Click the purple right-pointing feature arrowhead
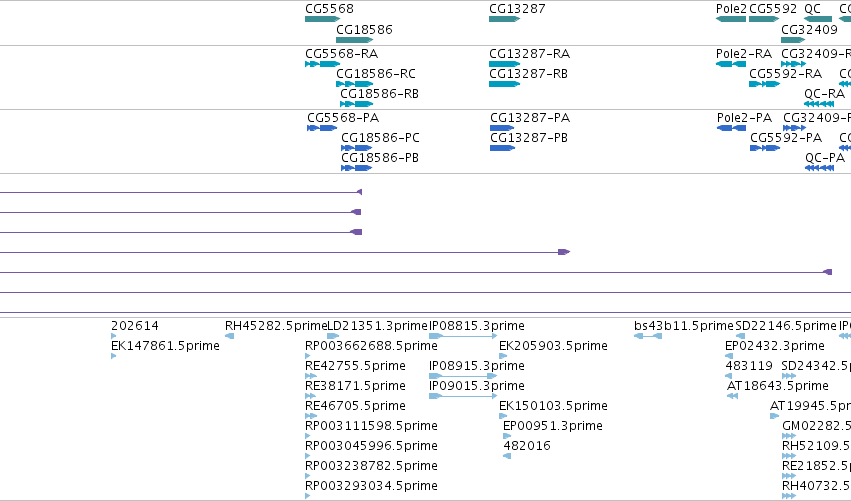851x501 pixels. [564, 252]
